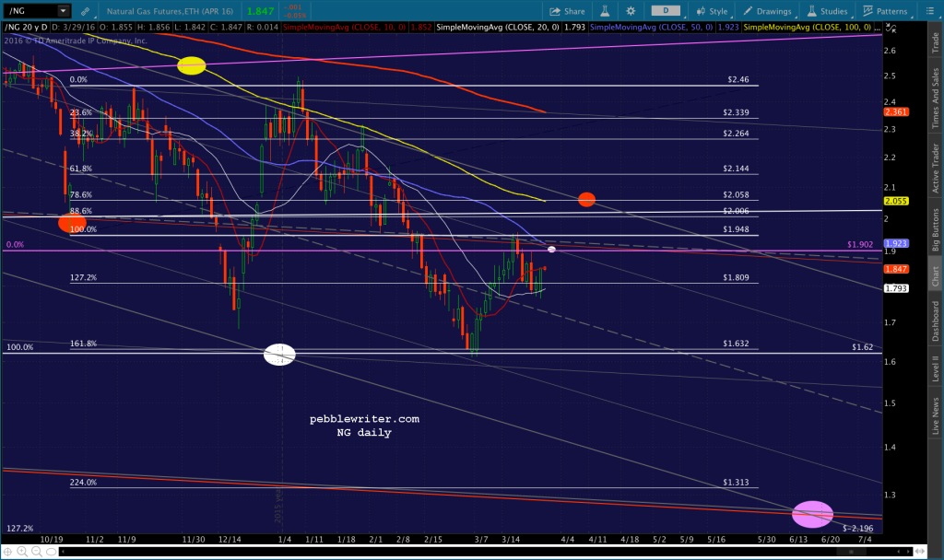Click SimpleMovingAvg (CLOSE, 10, 0) label
Viewport: 944px width, 560px height.
345,28
